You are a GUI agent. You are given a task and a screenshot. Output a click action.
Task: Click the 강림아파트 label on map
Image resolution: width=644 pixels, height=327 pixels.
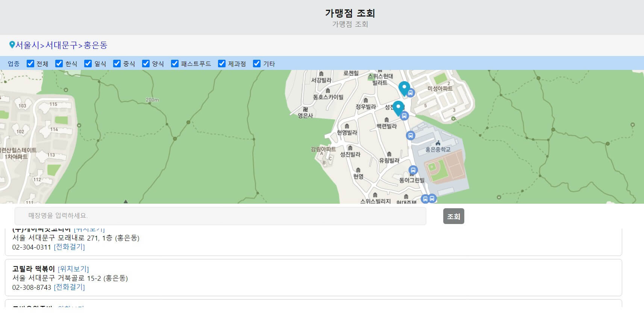click(x=323, y=149)
